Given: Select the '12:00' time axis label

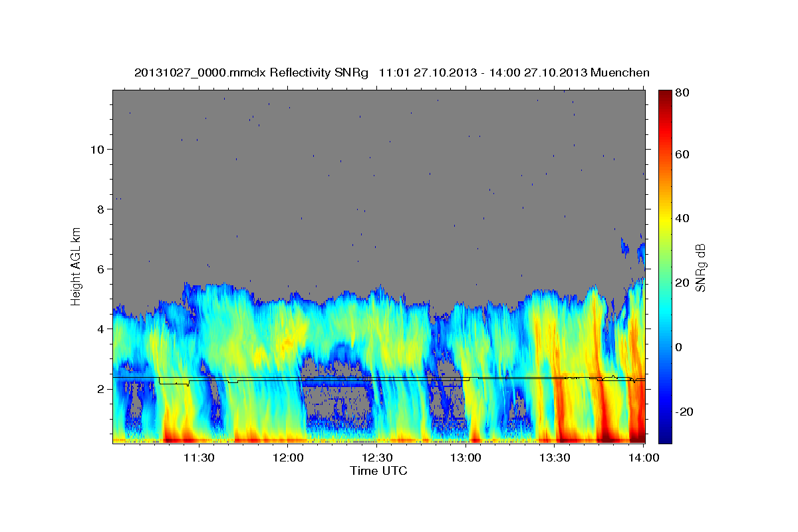Looking at the screenshot, I should (x=287, y=458).
